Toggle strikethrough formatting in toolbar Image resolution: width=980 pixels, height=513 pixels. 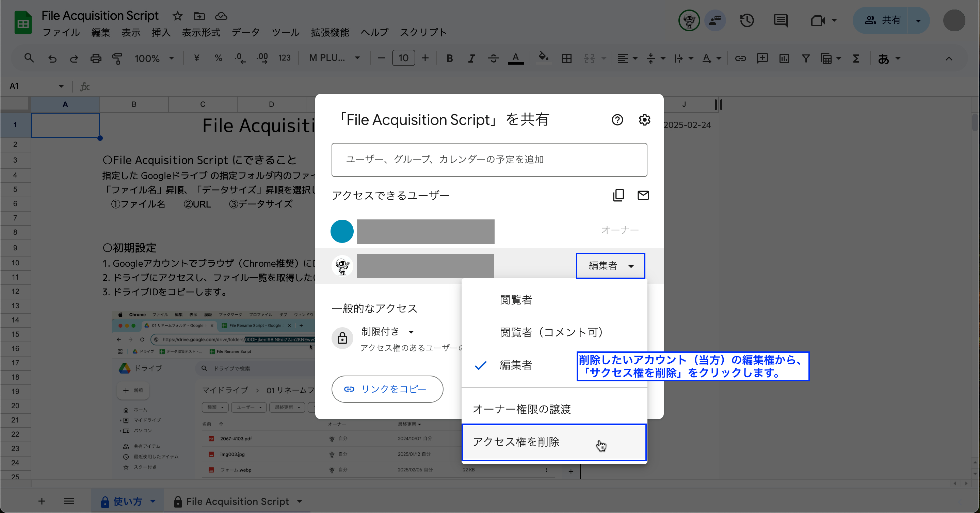point(494,58)
